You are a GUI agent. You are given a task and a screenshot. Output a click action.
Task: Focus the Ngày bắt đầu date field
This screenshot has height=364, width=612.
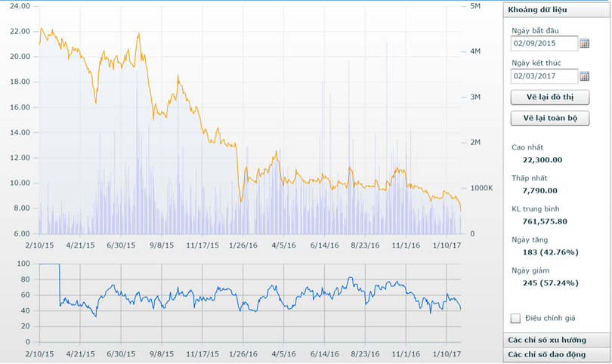tap(544, 44)
